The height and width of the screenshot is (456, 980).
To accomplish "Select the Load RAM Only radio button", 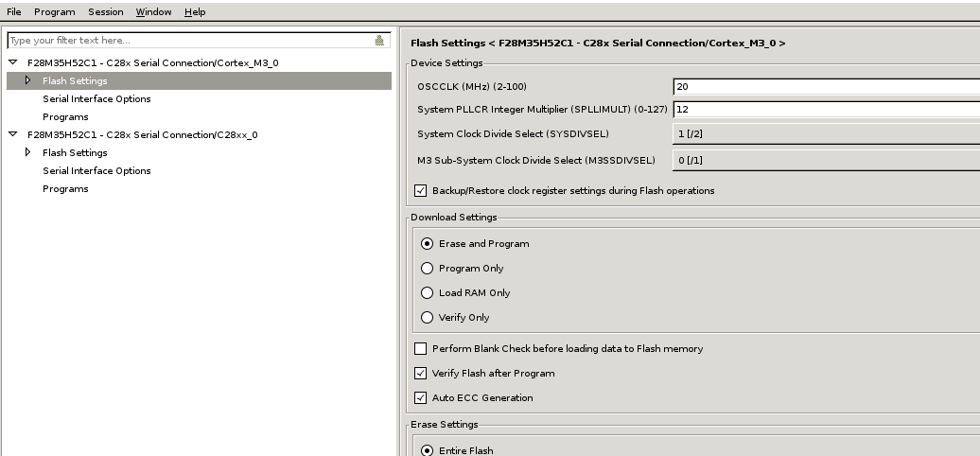I will (x=427, y=292).
